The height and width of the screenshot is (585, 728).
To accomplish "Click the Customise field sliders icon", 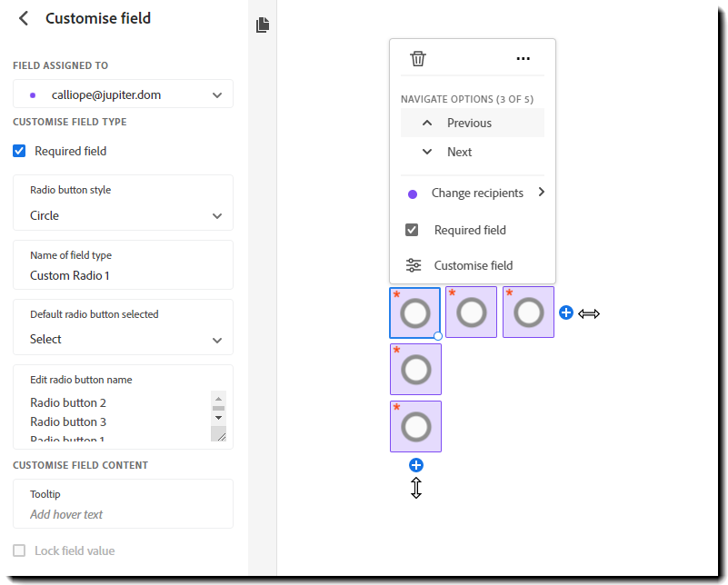I will 414,265.
